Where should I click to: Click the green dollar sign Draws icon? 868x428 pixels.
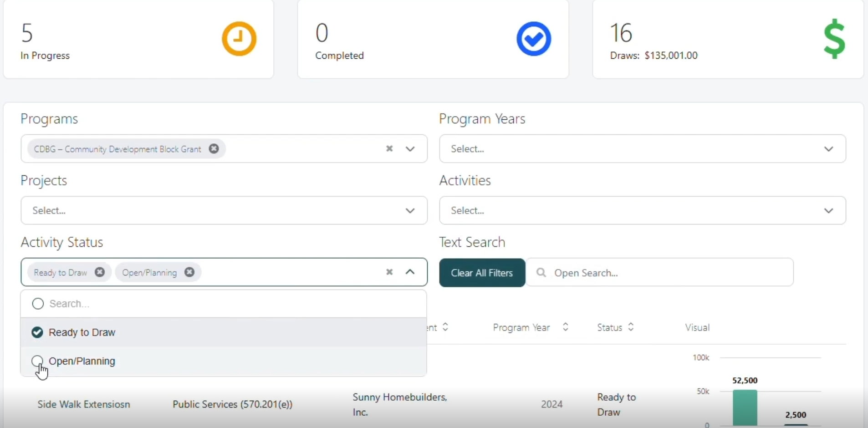[x=835, y=39]
